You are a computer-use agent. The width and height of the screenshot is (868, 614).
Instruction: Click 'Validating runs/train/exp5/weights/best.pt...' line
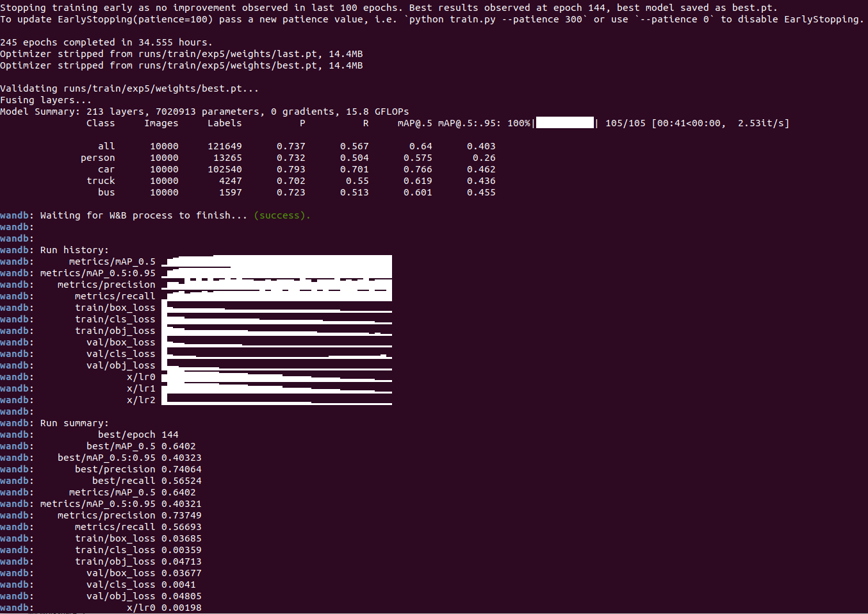(129, 88)
